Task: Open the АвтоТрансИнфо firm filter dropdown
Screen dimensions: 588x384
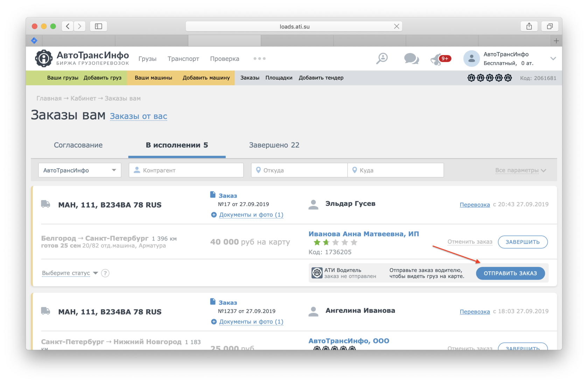Action: click(80, 170)
